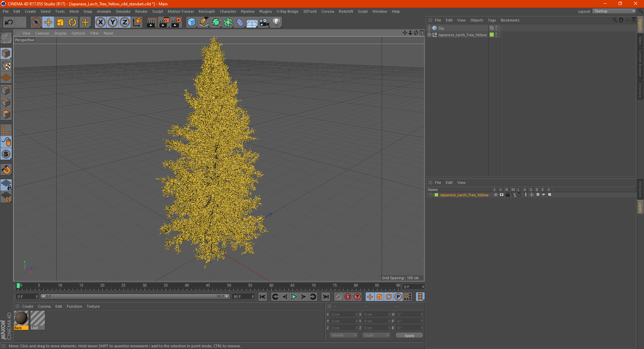The image size is (644, 349).
Task: Open the Scale coordinate mode dropdown
Action: point(376,335)
